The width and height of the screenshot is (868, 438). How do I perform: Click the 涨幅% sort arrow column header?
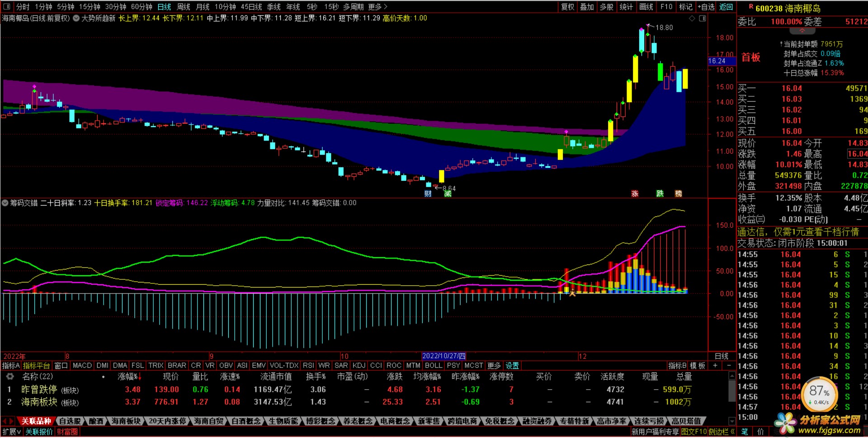(x=130, y=377)
